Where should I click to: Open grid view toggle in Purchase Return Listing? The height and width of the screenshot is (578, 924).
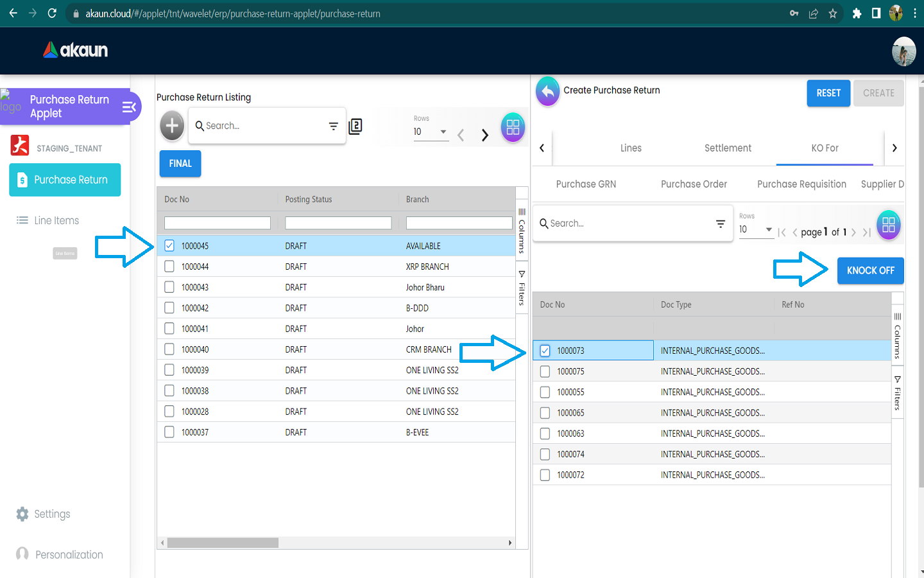tap(513, 127)
